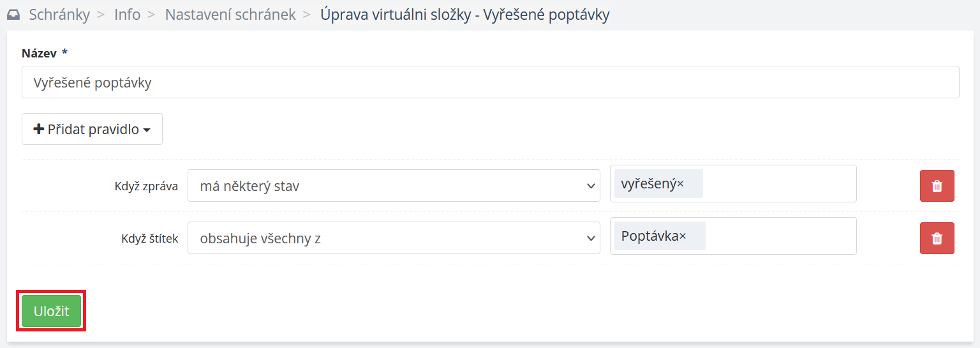Click the plus icon on Přidat pravidlo
The width and height of the screenshot is (980, 348).
coord(39,130)
